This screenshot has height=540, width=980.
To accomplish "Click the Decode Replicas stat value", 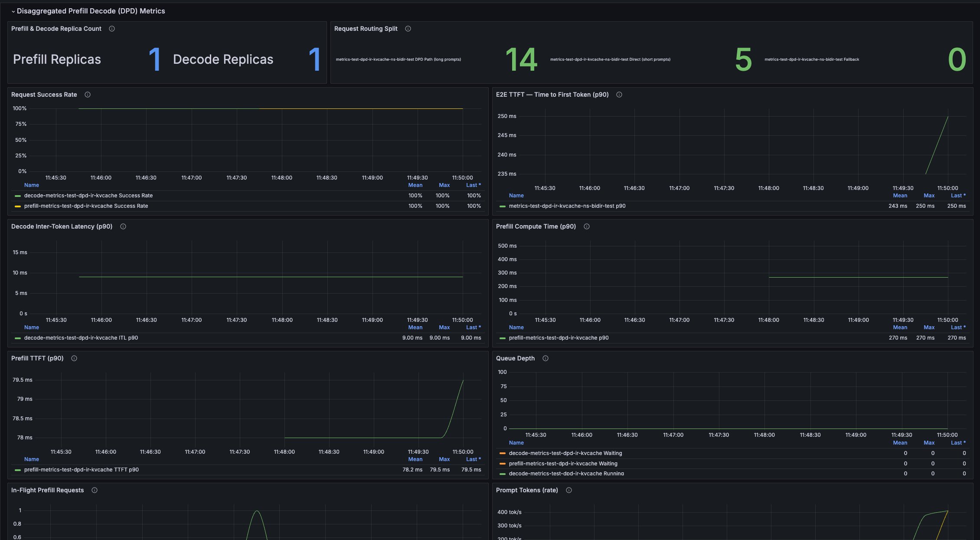I will point(315,59).
